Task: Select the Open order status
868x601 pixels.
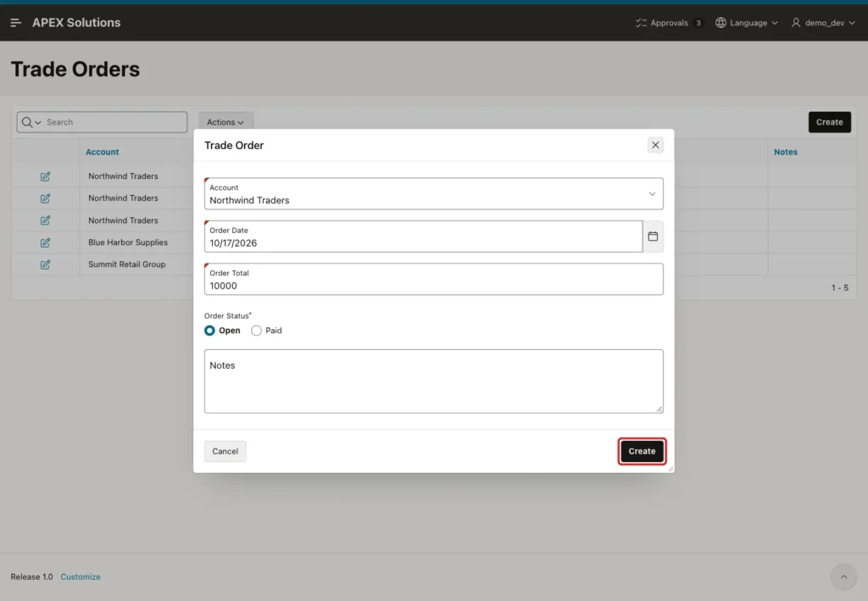Action: point(223,331)
